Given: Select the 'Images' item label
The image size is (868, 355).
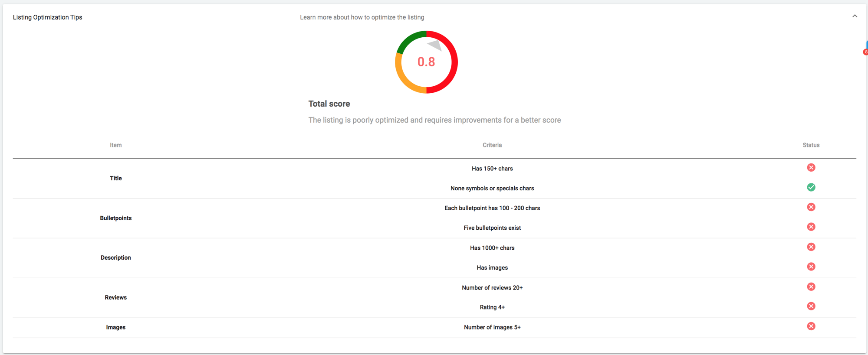Looking at the screenshot, I should coord(116,327).
